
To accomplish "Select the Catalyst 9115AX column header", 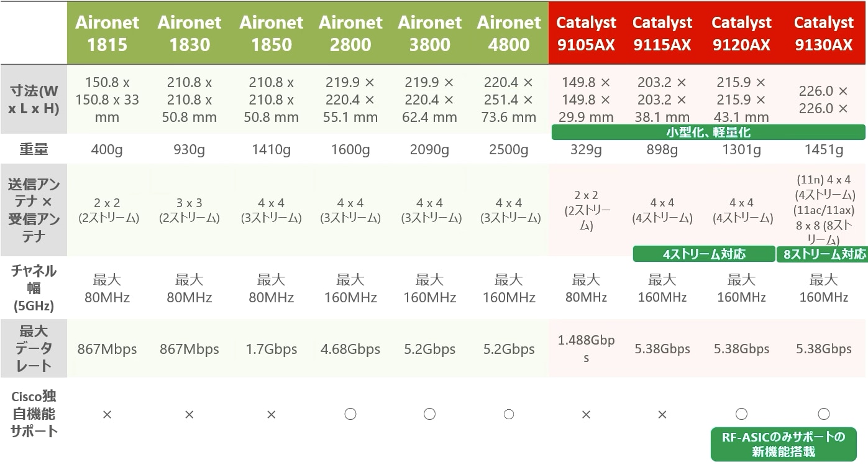I will 662,33.
